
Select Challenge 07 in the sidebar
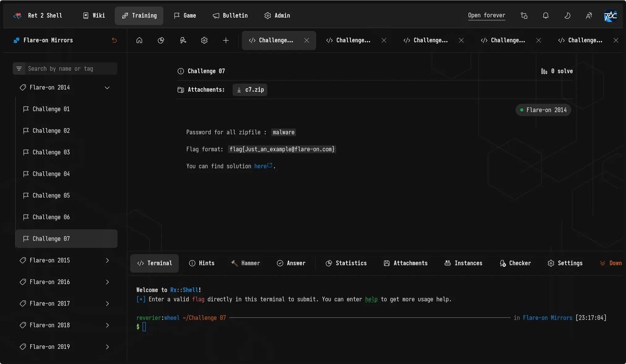(66, 239)
